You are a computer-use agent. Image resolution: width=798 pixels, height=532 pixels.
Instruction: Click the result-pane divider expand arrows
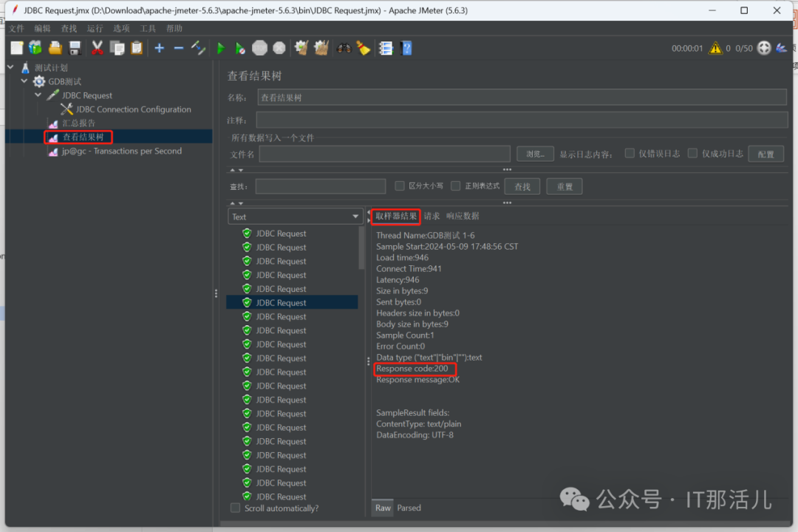tap(369, 216)
